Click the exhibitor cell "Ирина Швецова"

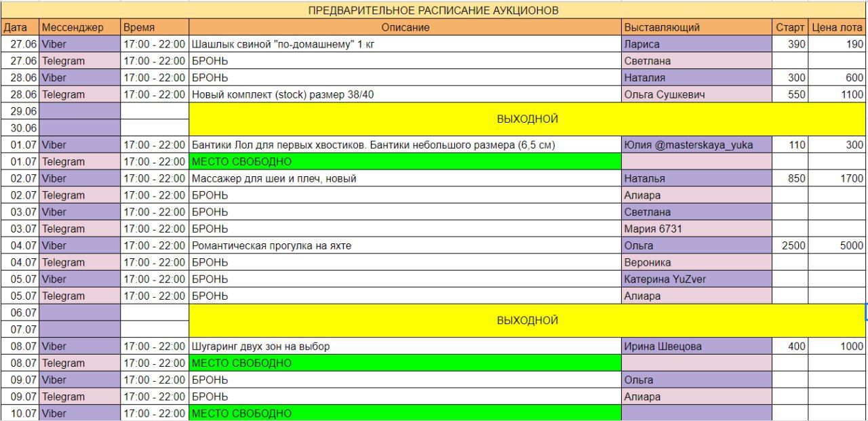click(x=697, y=346)
